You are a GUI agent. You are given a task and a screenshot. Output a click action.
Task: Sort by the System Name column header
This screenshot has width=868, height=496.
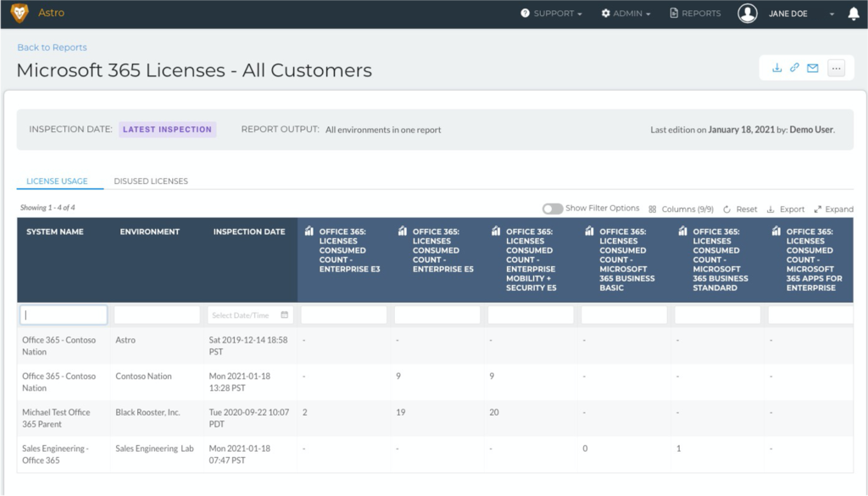tap(55, 231)
